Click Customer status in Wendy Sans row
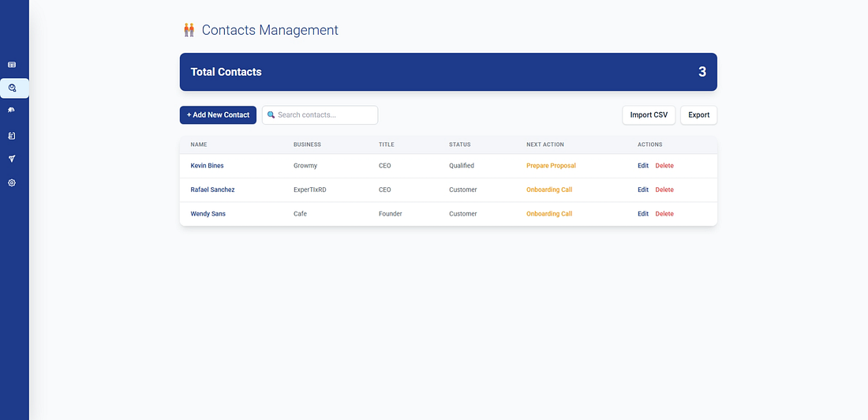The width and height of the screenshot is (868, 420). 462,214
